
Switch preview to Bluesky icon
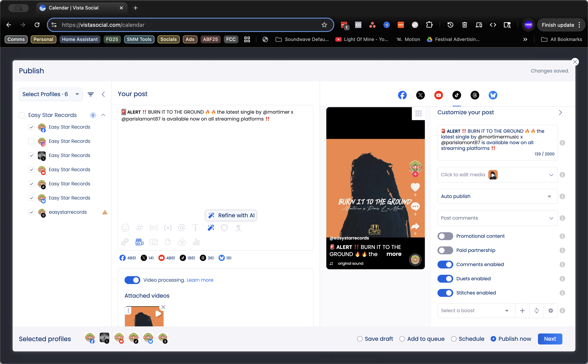pos(493,95)
